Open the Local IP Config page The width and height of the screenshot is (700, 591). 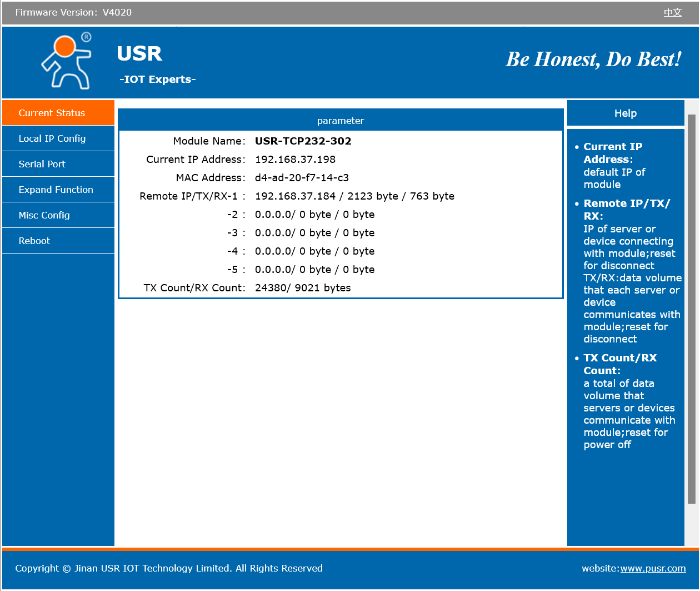(x=58, y=138)
